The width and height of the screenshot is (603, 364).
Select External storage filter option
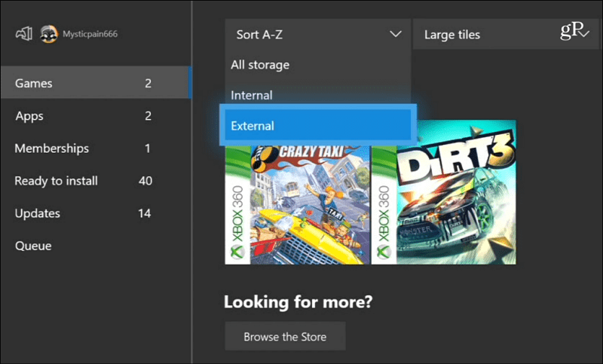[x=318, y=125]
